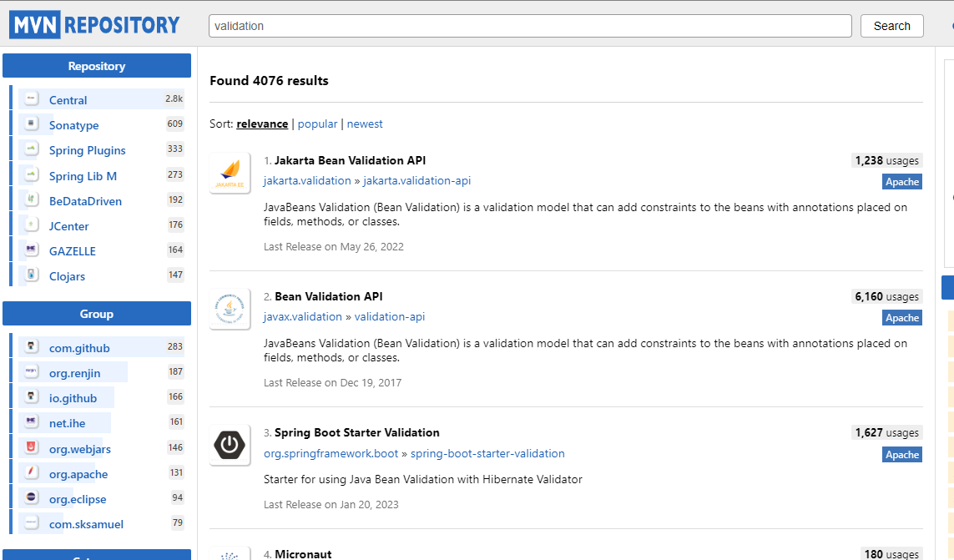Filter by Sonatype repository link
Image resolution: width=954 pixels, height=560 pixels.
pyautogui.click(x=73, y=125)
